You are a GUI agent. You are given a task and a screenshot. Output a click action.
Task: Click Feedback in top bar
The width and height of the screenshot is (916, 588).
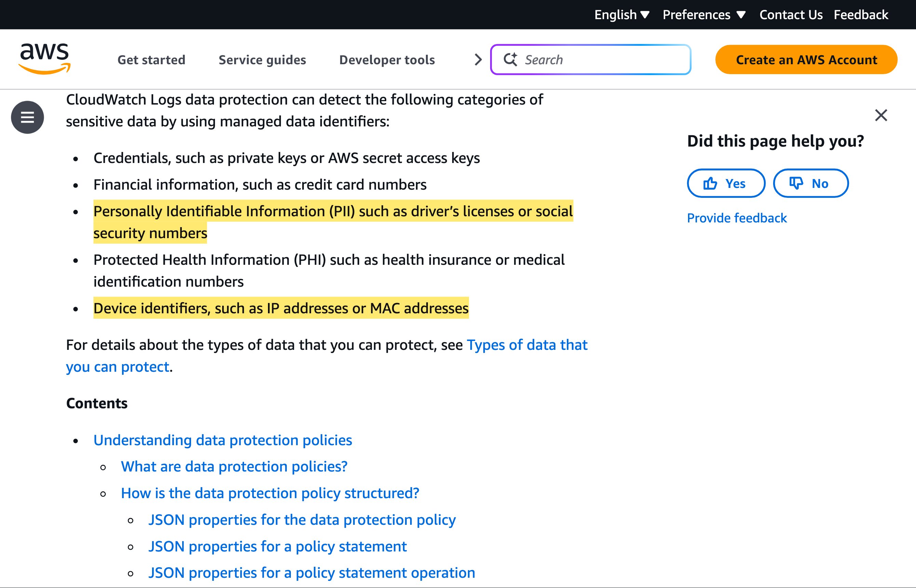click(x=861, y=14)
